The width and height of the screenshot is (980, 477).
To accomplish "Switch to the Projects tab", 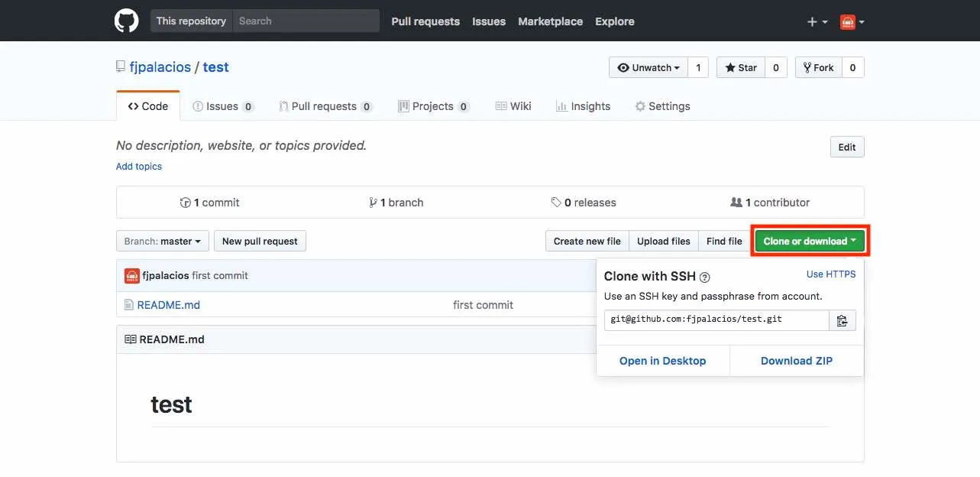I will (x=433, y=106).
